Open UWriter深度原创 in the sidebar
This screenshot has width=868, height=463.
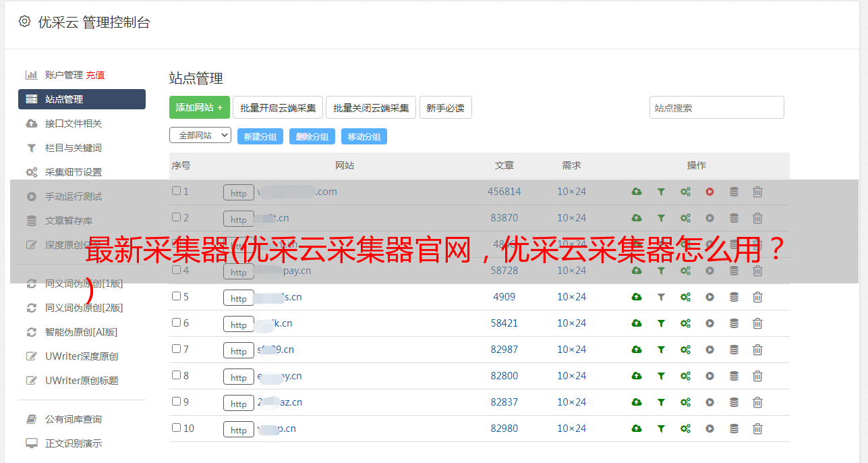pyautogui.click(x=82, y=356)
